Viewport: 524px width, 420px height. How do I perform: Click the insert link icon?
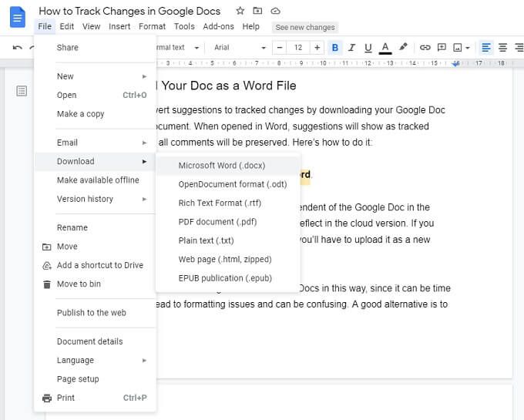[x=425, y=48]
